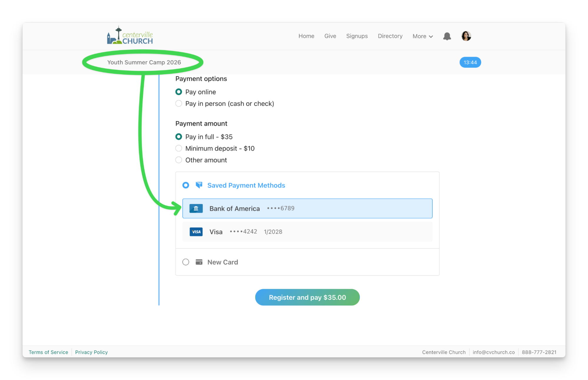Open the Directory nav item

(390, 36)
